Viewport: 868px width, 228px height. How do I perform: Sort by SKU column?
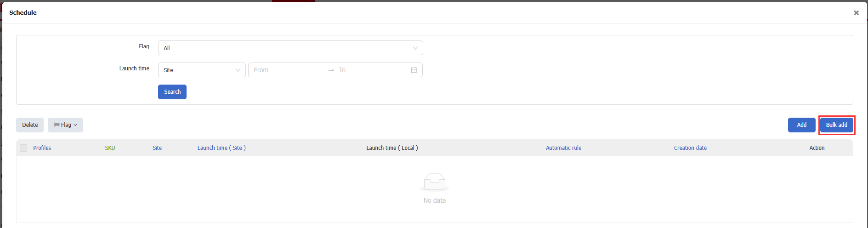(110, 148)
